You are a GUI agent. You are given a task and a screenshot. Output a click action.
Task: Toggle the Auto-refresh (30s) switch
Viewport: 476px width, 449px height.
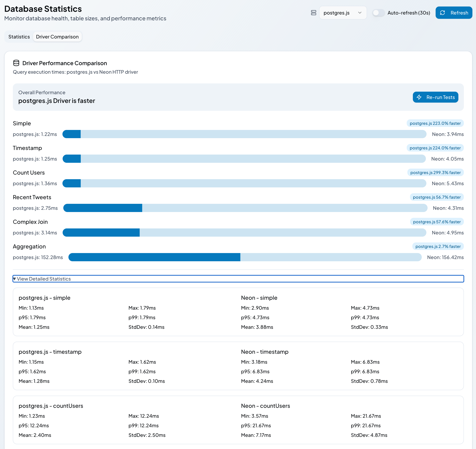(378, 13)
